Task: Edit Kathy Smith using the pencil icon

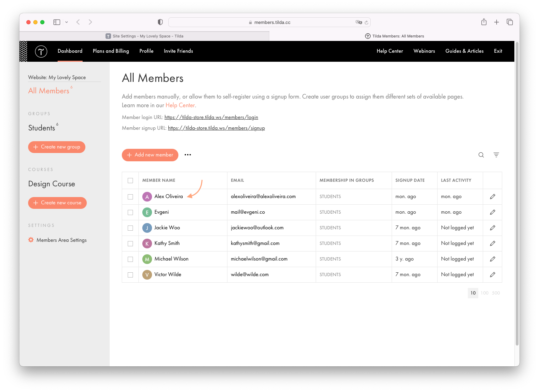Action: (492, 243)
